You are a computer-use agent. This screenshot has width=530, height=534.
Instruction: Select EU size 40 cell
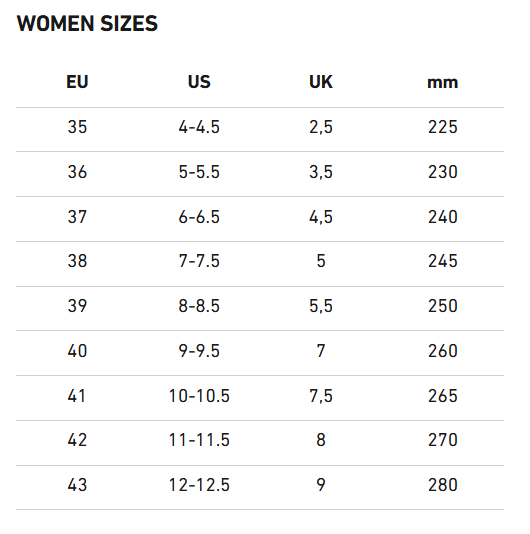click(x=77, y=351)
